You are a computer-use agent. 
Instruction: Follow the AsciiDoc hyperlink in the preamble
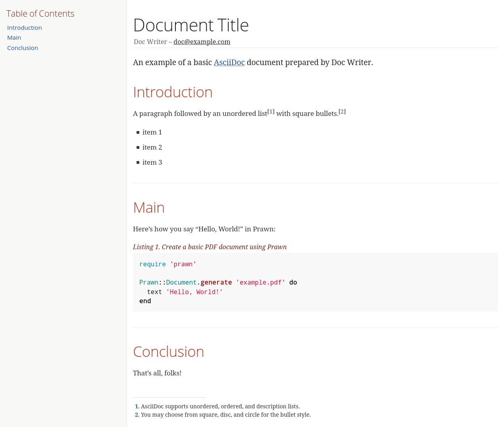point(229,62)
